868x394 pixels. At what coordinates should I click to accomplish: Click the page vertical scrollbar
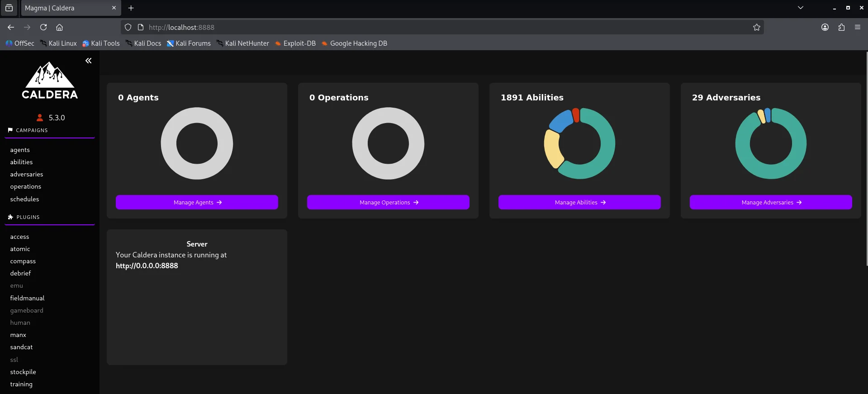pos(867,158)
